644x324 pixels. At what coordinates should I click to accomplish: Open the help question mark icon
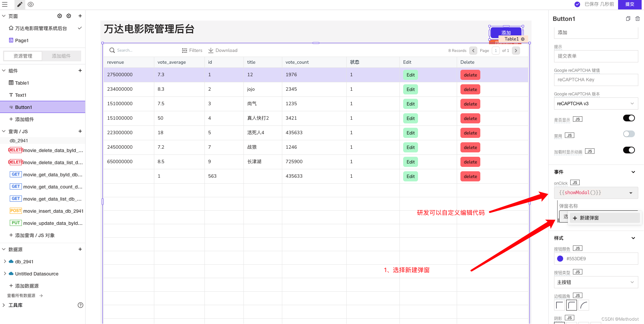[x=80, y=305]
